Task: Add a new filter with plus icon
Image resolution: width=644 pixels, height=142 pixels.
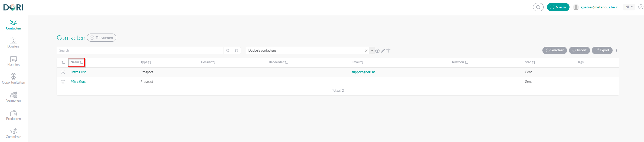Action: pos(377,51)
